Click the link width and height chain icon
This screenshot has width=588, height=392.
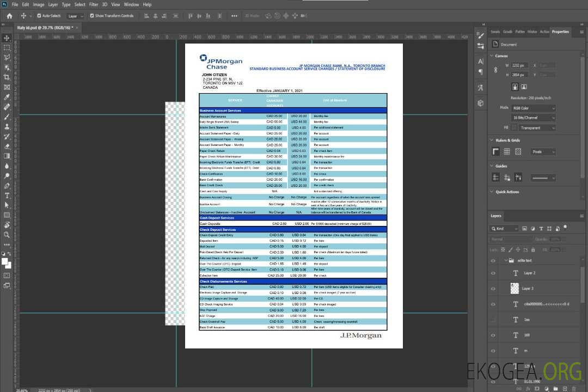(496, 70)
